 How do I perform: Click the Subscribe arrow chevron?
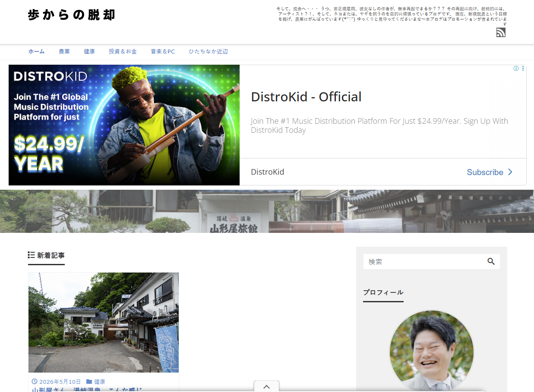(510, 172)
